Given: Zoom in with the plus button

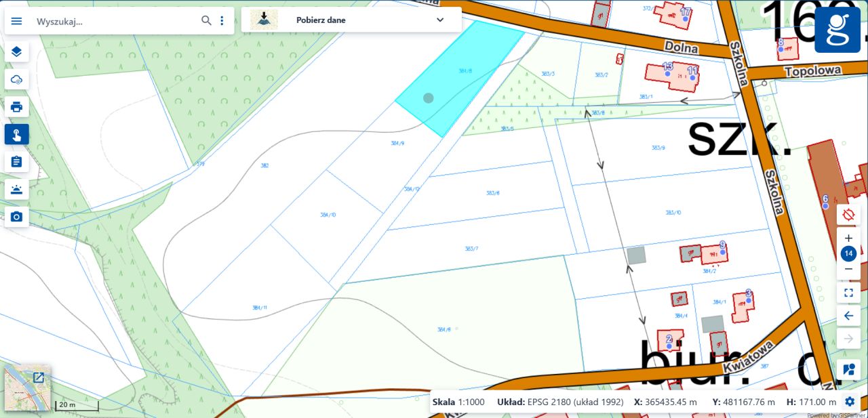Looking at the screenshot, I should pyautogui.click(x=848, y=238).
